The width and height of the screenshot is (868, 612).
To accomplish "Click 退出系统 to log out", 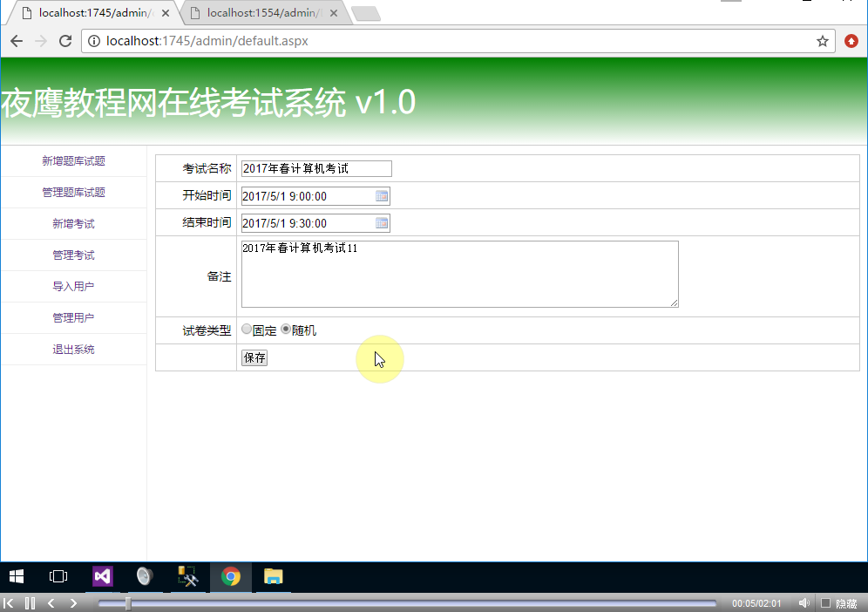I will click(73, 349).
